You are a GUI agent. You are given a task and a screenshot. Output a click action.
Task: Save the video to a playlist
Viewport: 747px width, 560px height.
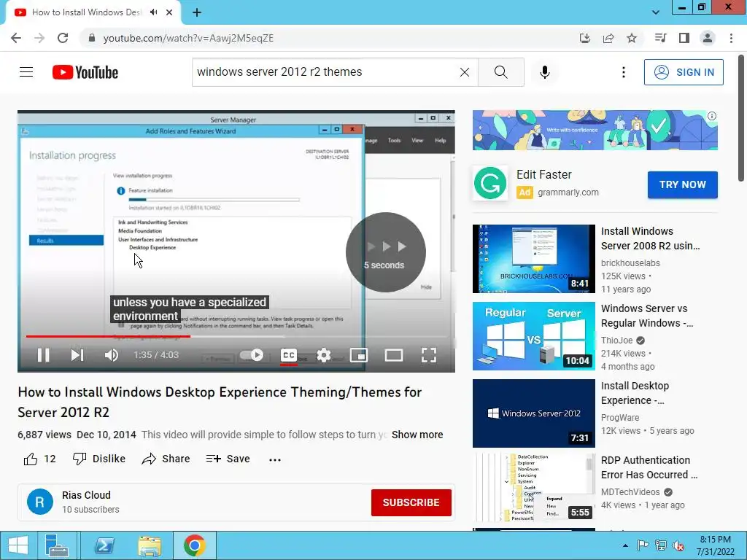pyautogui.click(x=228, y=459)
